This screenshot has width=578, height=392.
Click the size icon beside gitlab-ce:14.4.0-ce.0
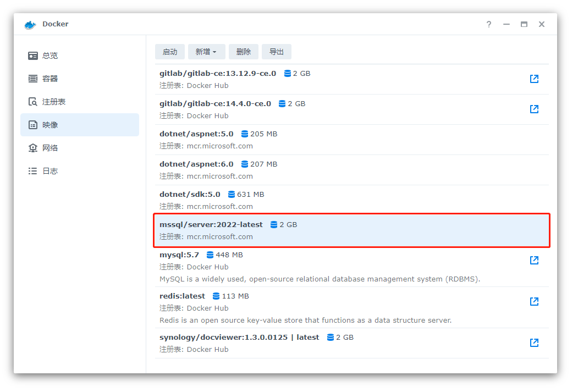282,104
